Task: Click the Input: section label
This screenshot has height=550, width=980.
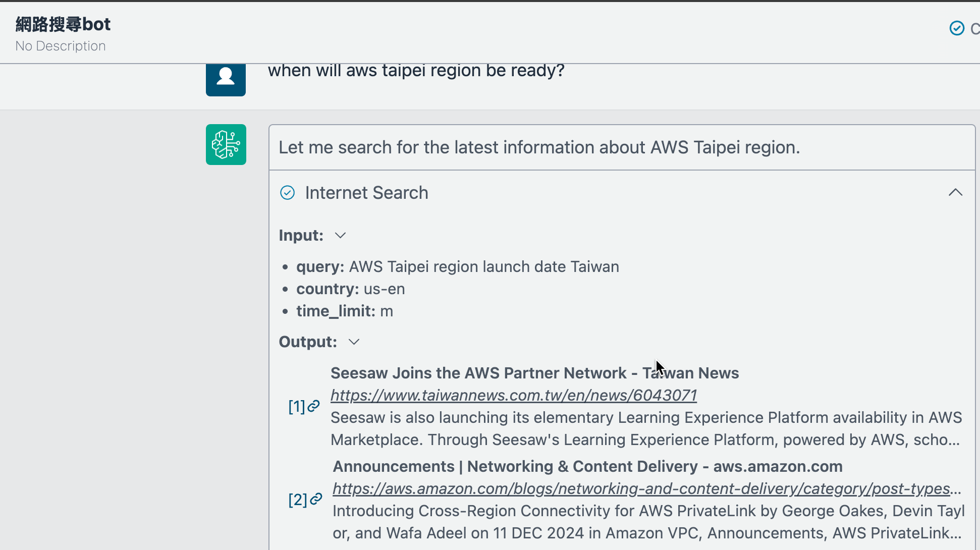Action: pos(301,236)
